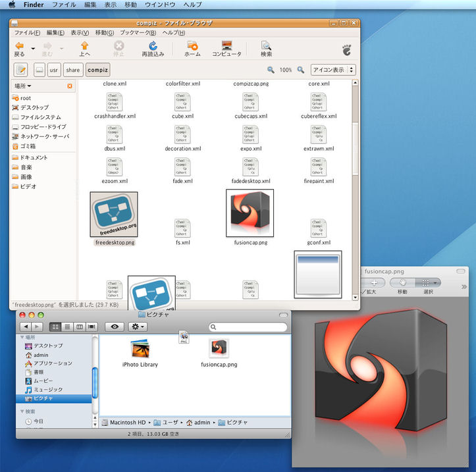Click Macintosh HD in Finder path bar

tap(124, 423)
